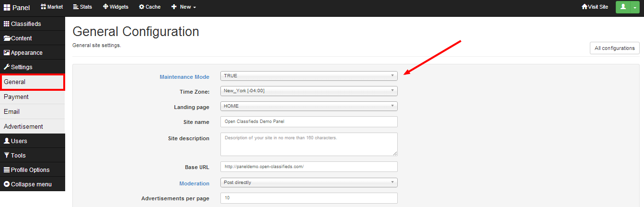644x207 pixels.
Task: Open the Time Zone dropdown
Action: tap(309, 91)
